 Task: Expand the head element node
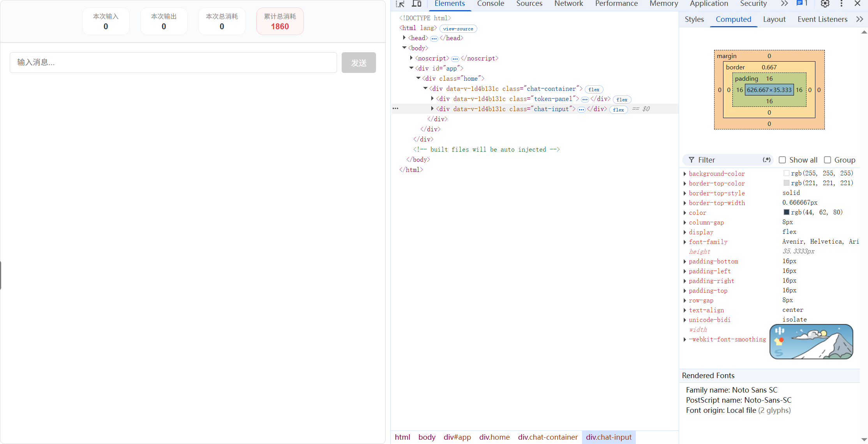point(404,38)
